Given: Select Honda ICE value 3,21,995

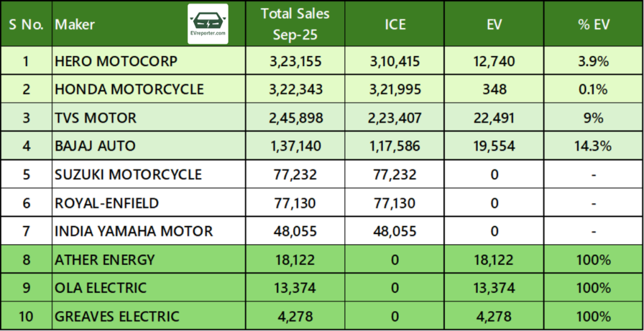Looking at the screenshot, I should tap(396, 89).
